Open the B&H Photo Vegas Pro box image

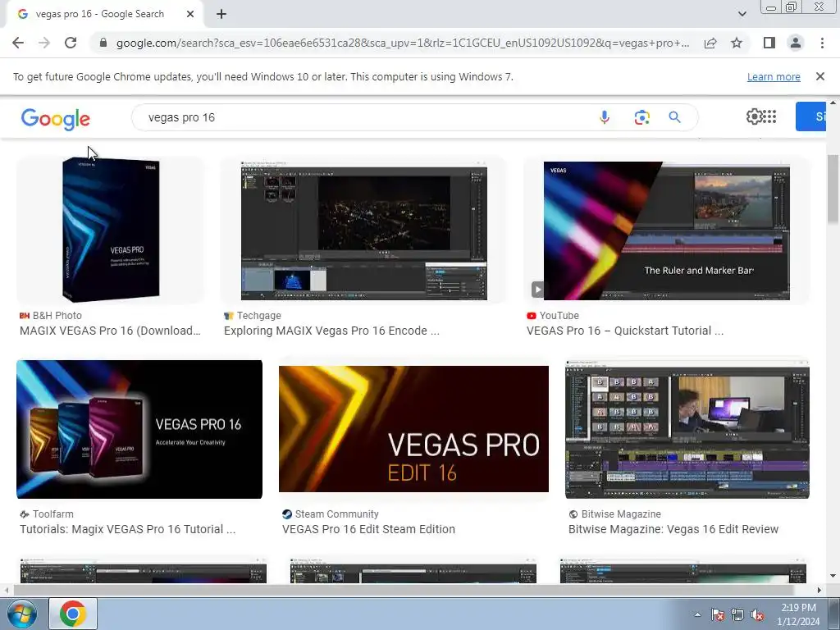point(111,231)
